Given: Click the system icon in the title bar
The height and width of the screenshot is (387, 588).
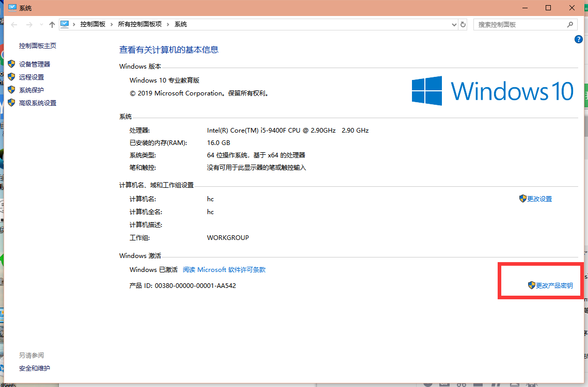Looking at the screenshot, I should tap(11, 8).
